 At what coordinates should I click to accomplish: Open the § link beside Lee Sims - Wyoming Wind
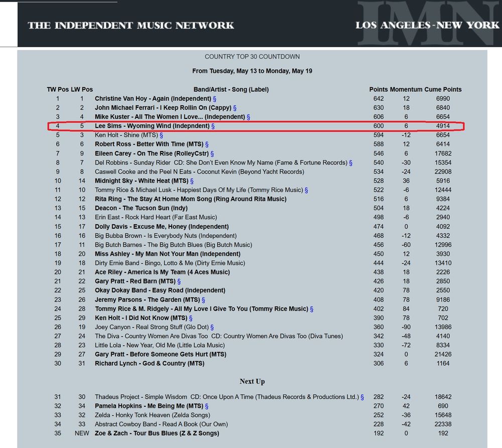pyautogui.click(x=213, y=126)
